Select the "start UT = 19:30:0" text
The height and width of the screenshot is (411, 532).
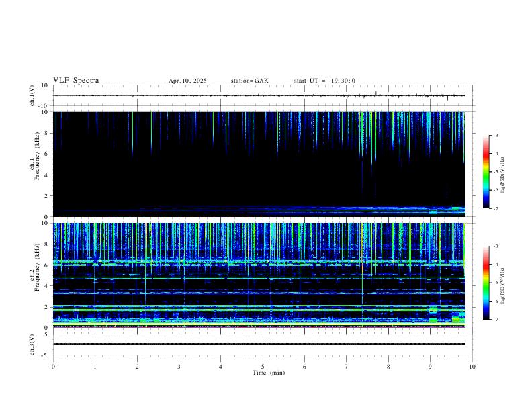coord(324,81)
